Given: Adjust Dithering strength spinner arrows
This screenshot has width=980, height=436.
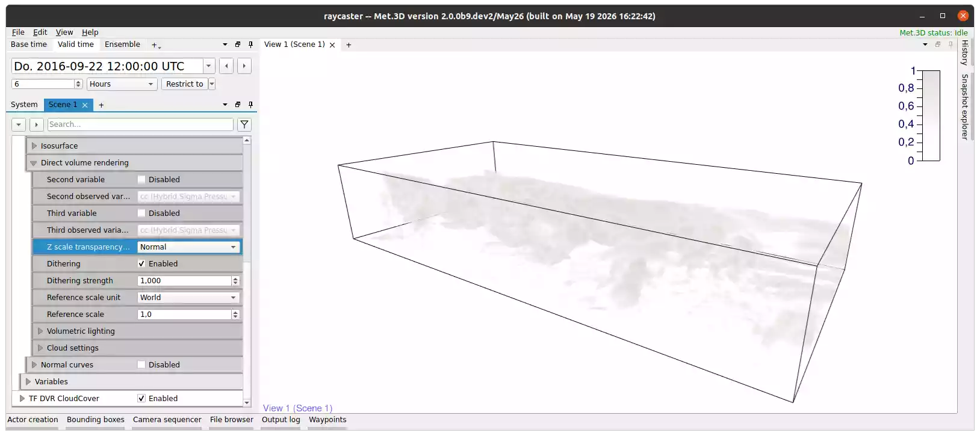Looking at the screenshot, I should tap(235, 281).
